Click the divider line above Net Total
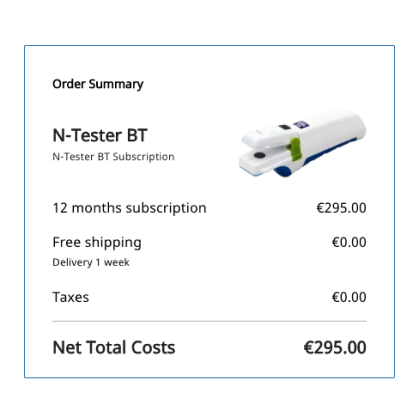Image resolution: width=420 pixels, height=420 pixels. point(210,321)
